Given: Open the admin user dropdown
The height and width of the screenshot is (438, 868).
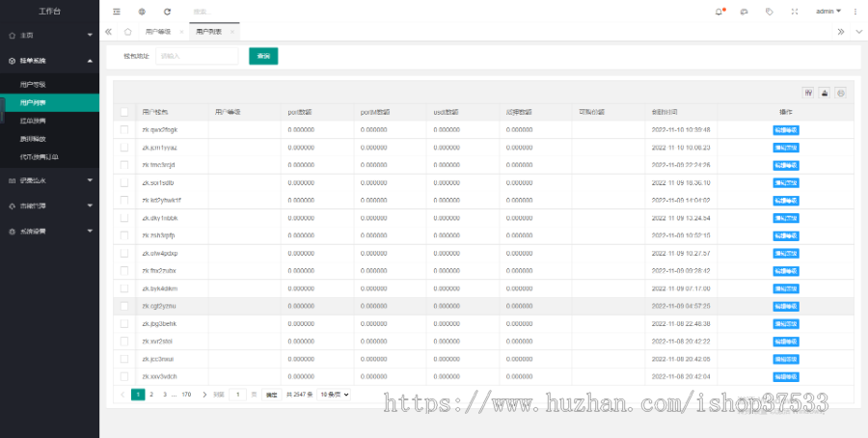Looking at the screenshot, I should point(828,11).
